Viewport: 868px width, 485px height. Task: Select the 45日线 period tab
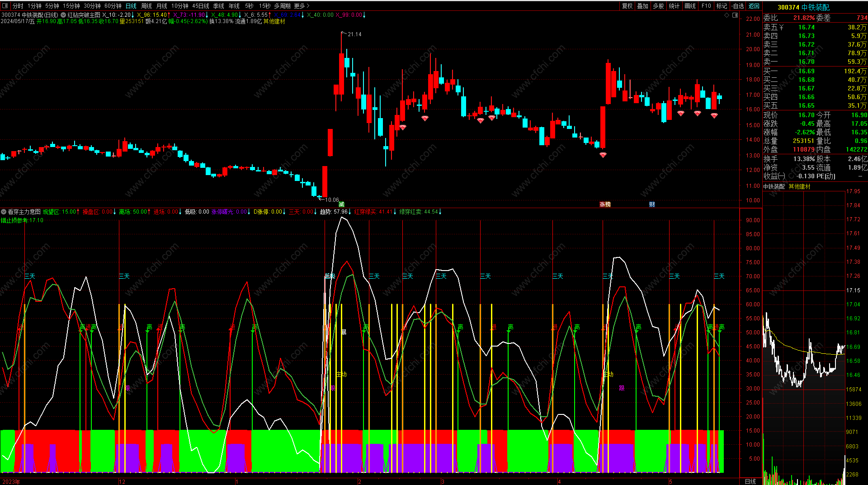tap(201, 6)
